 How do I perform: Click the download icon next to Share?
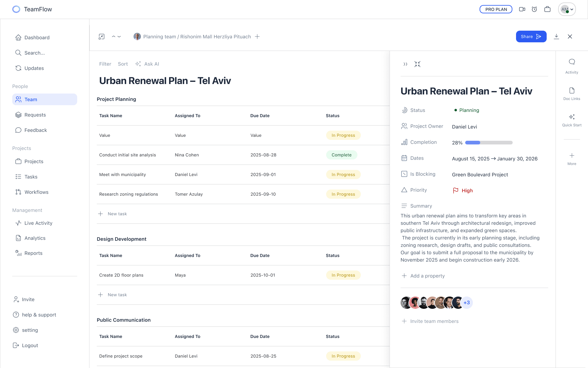(x=556, y=36)
